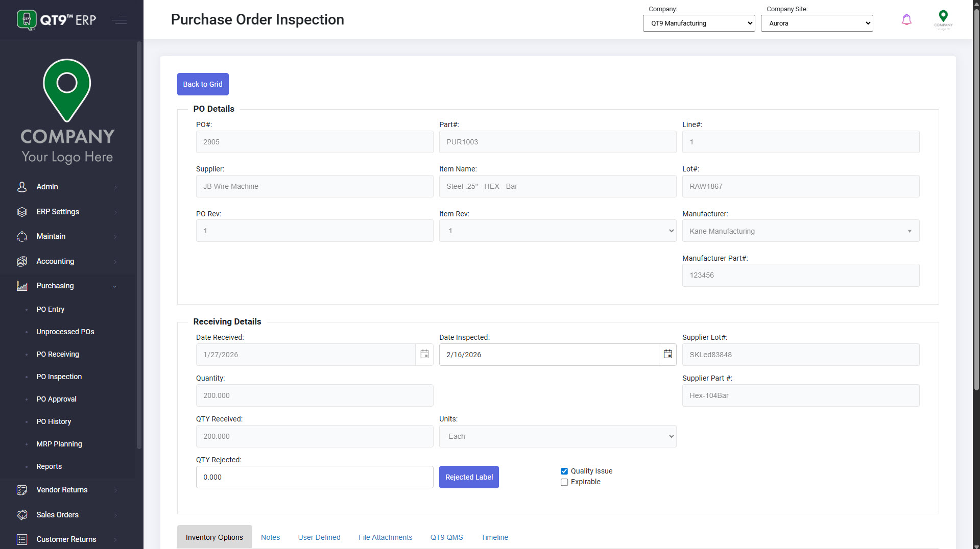
Task: Open PO Entry in the sidebar
Action: [x=51, y=309]
